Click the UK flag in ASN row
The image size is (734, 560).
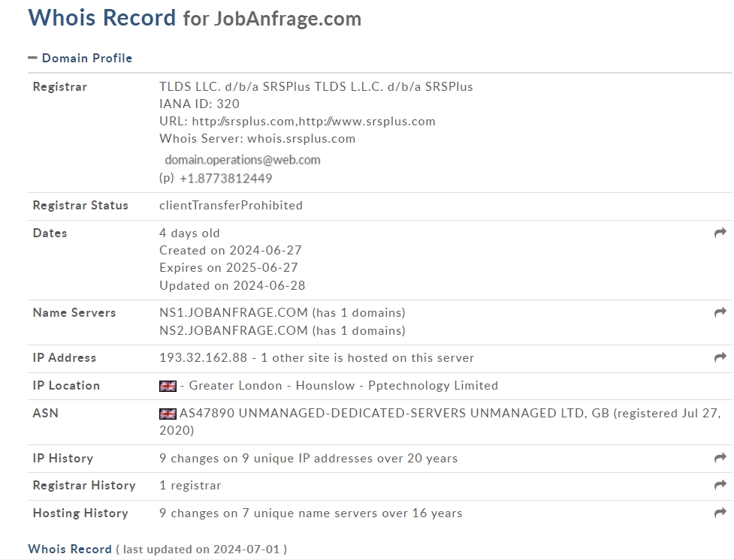(x=168, y=414)
